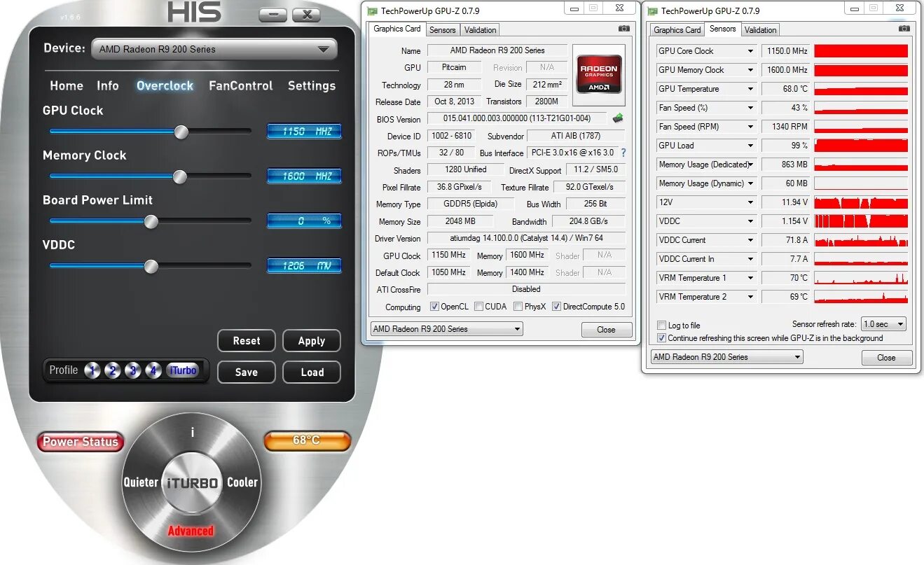Switch to Sensors tab in Graphics Card window

pos(443,29)
